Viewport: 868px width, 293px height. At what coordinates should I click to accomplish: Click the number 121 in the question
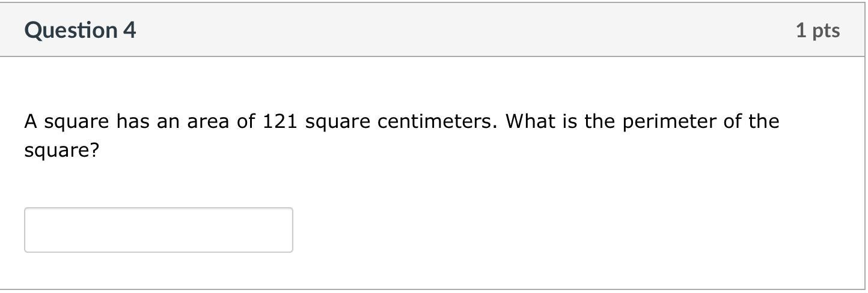[280, 122]
